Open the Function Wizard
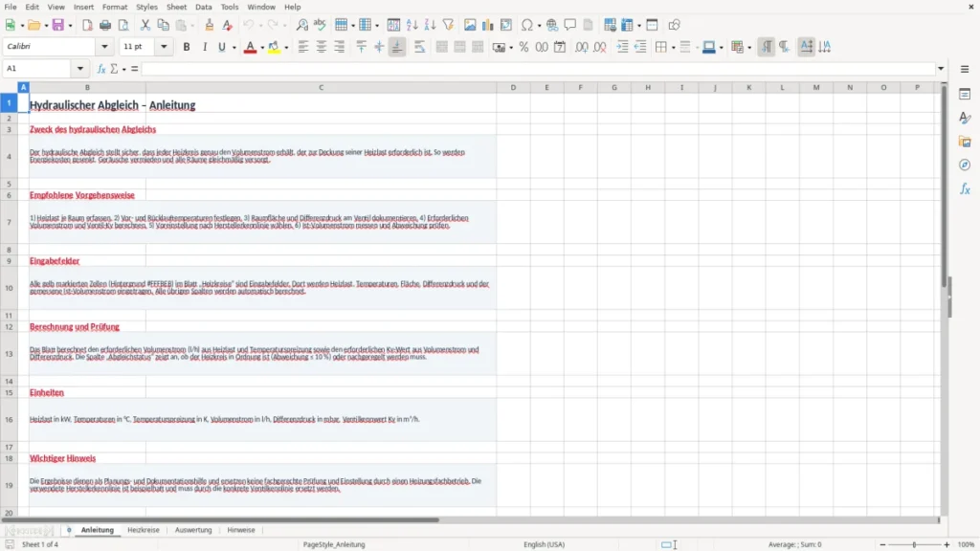The height and width of the screenshot is (551, 980). pos(101,69)
